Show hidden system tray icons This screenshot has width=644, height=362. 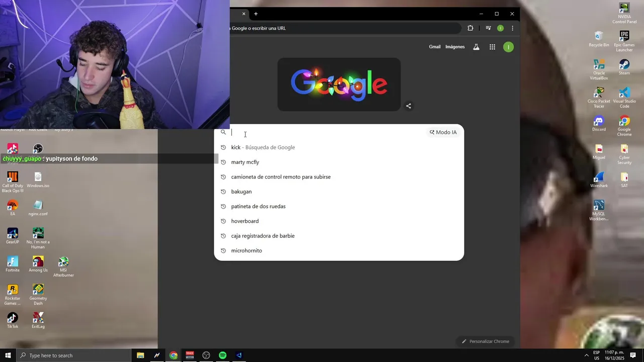(x=586, y=355)
